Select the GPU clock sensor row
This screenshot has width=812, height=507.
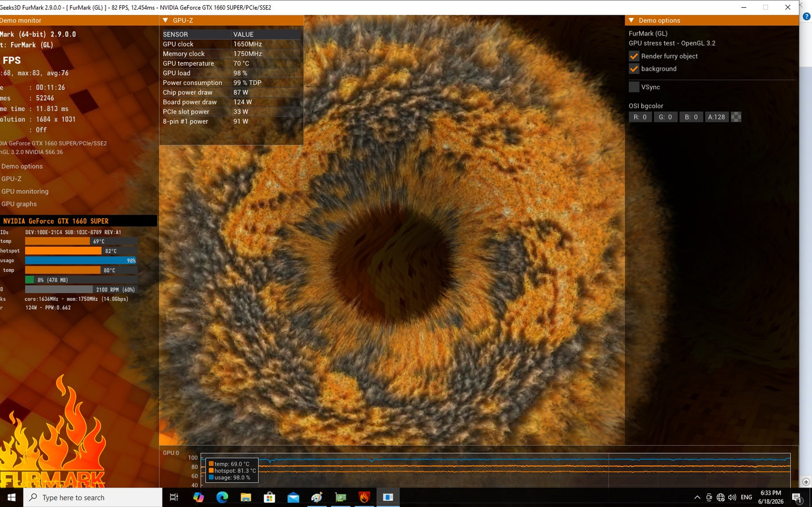click(x=231, y=44)
